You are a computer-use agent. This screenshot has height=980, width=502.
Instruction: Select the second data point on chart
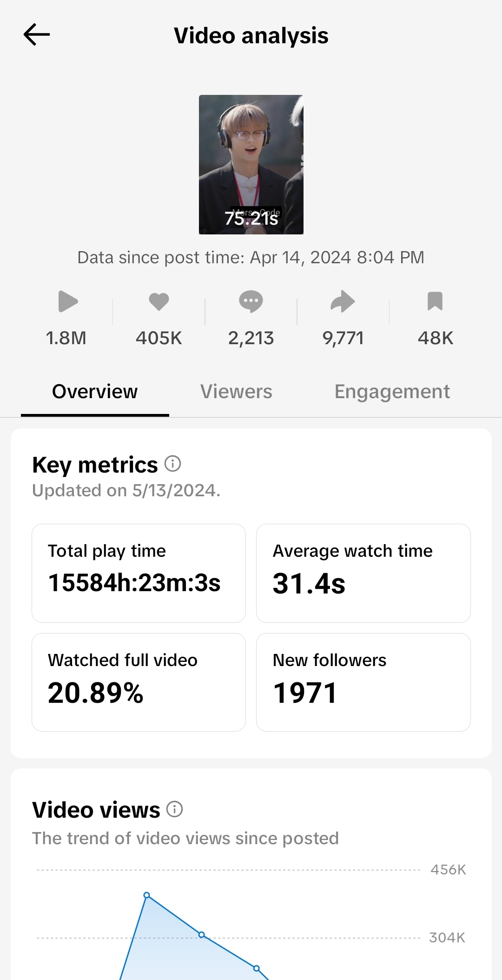pos(202,934)
